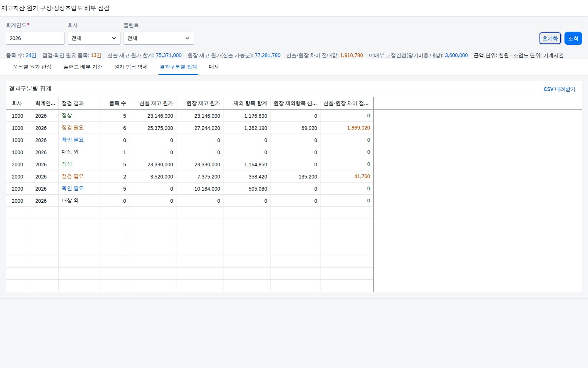
Task: Click summary value 3,600,000
Action: [x=456, y=55]
